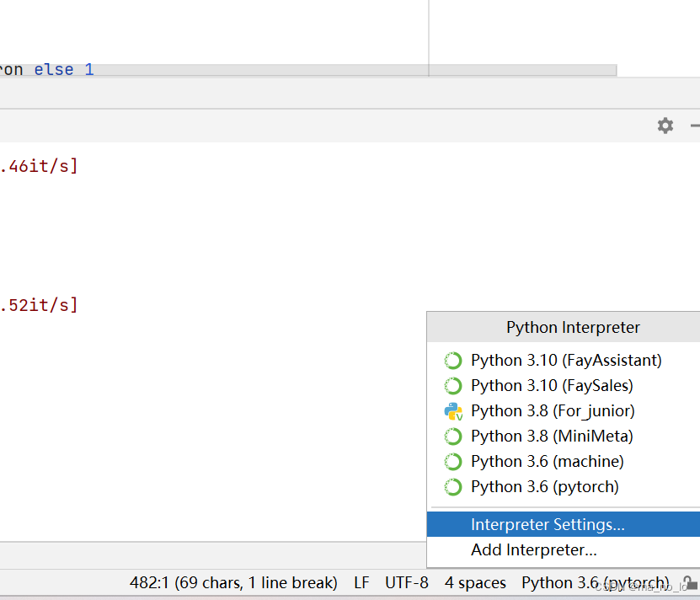Click the conda icon beside Python 3.8 (MiniMeta)
The height and width of the screenshot is (600, 700).
tap(453, 436)
